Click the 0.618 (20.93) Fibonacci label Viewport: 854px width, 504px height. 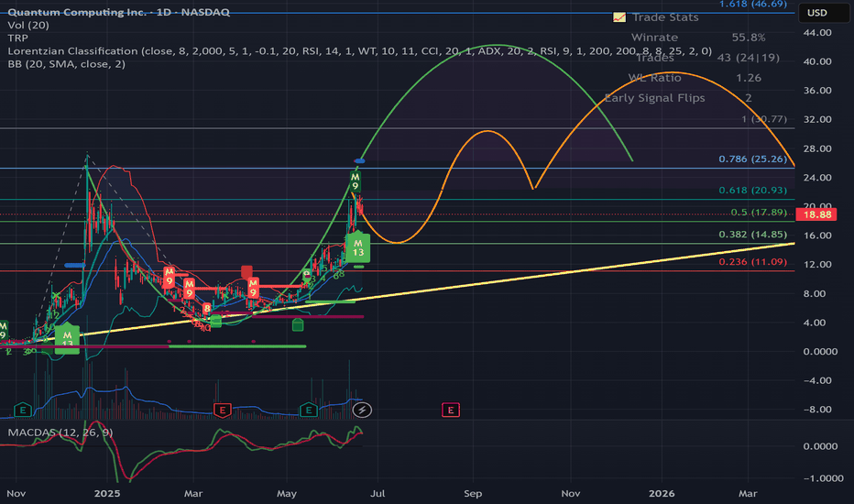[x=753, y=191]
